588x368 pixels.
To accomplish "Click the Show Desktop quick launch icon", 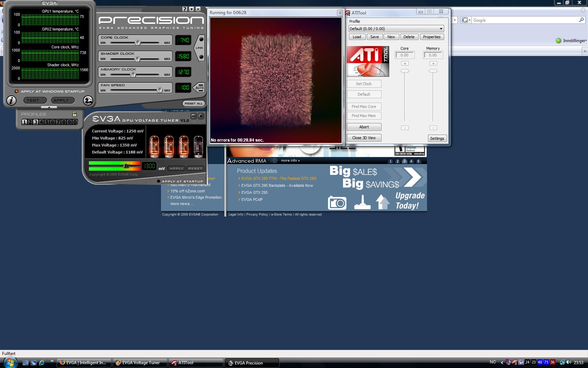I will click(x=26, y=363).
